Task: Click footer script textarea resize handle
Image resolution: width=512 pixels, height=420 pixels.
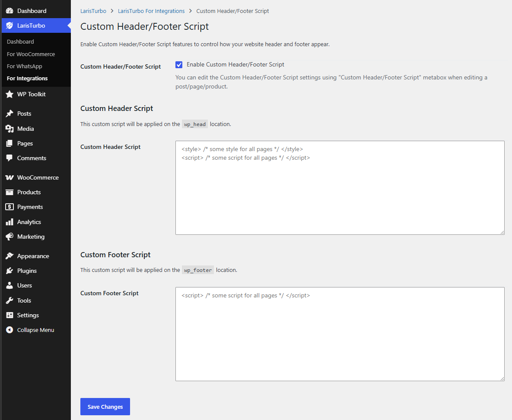Action: point(502,379)
